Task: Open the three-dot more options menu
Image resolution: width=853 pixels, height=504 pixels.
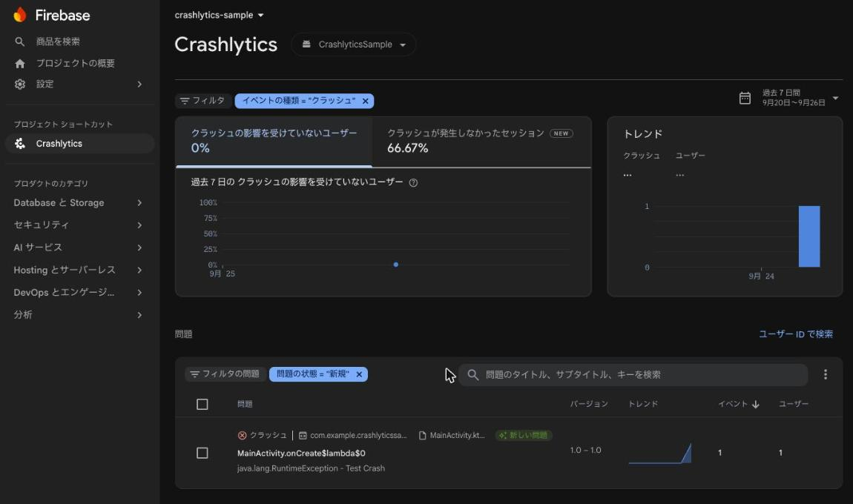Action: pyautogui.click(x=826, y=374)
